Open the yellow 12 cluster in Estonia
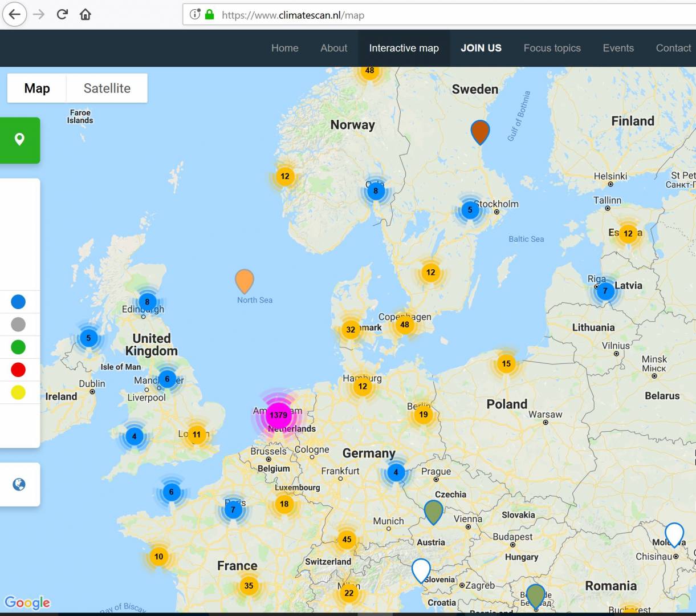Viewport: 696px width, 616px height. (x=628, y=233)
